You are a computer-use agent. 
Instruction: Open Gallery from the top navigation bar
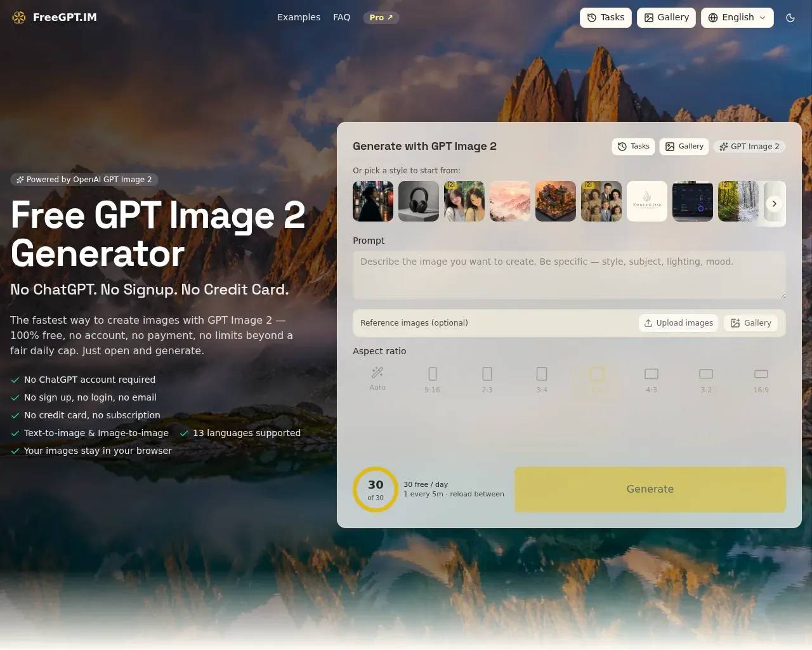click(x=666, y=18)
